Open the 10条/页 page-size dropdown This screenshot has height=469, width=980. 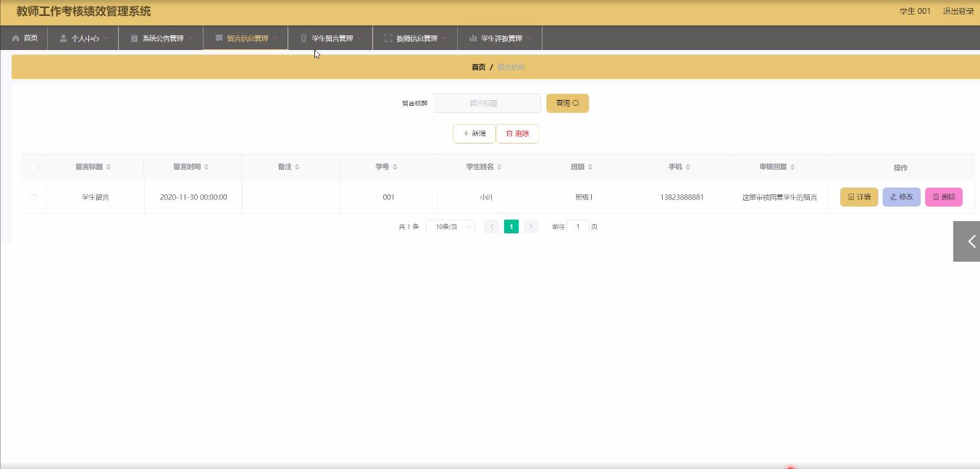pos(451,227)
